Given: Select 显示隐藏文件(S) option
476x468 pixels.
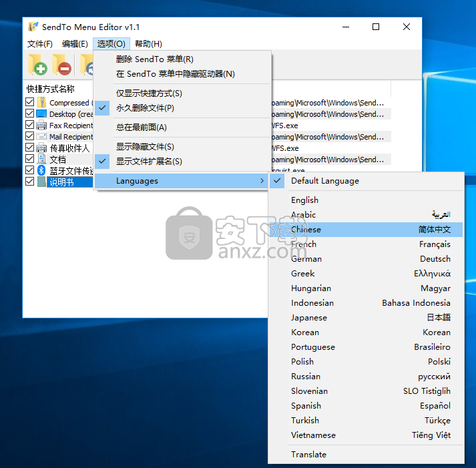Looking at the screenshot, I should pyautogui.click(x=182, y=147).
